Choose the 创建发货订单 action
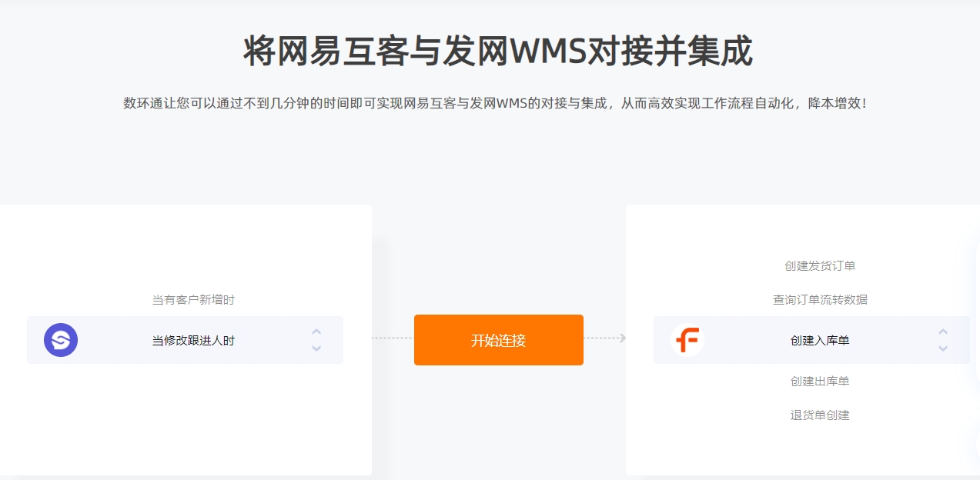 click(820, 266)
